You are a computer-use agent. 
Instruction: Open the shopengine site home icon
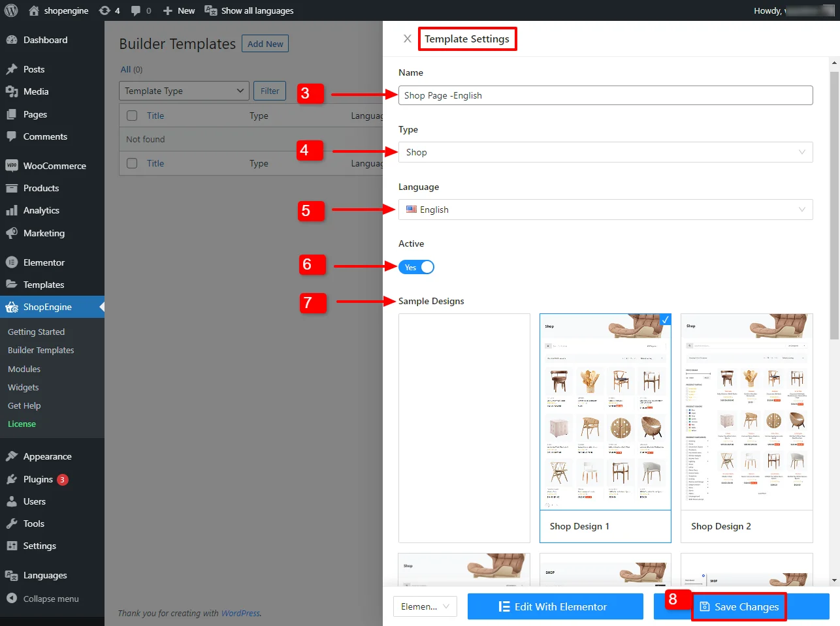(x=34, y=10)
